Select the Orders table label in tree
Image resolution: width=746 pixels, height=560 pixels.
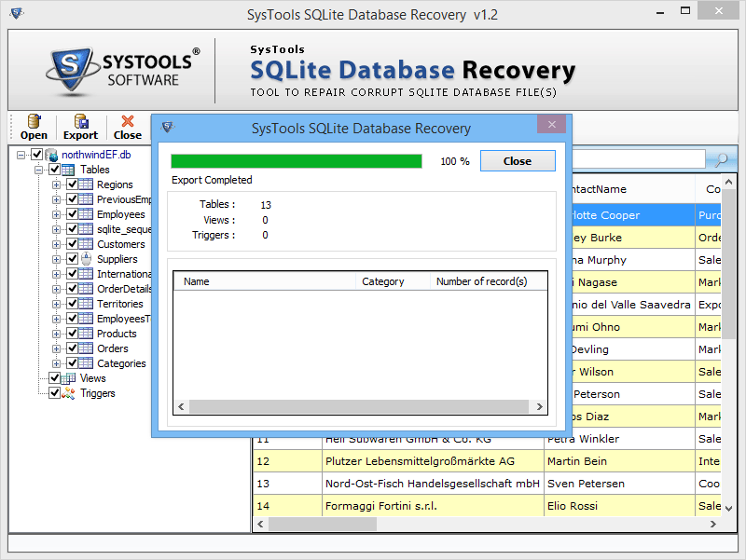pyautogui.click(x=113, y=348)
